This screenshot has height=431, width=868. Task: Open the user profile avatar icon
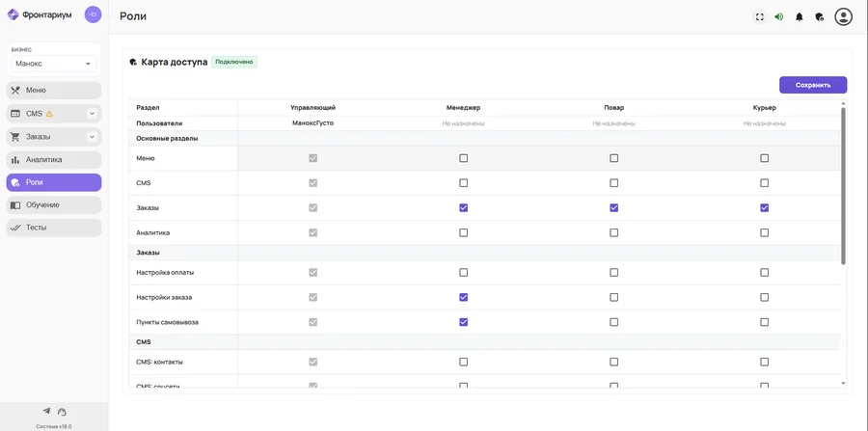843,16
